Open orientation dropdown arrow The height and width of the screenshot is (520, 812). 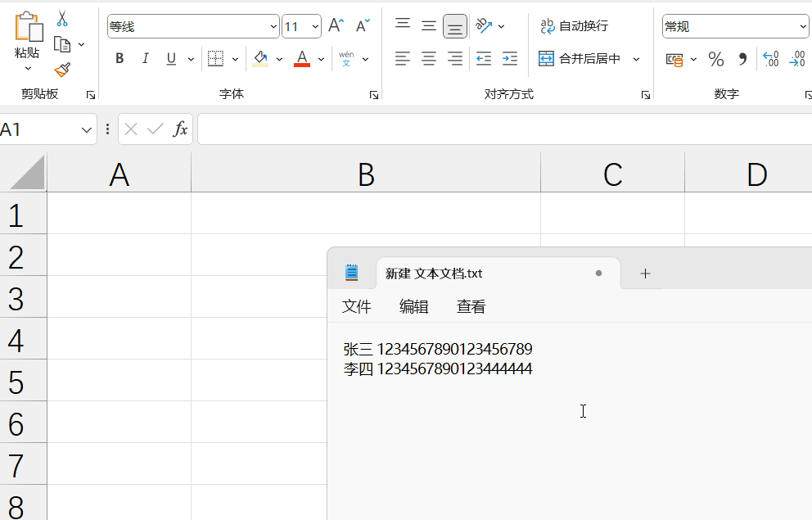(x=501, y=26)
